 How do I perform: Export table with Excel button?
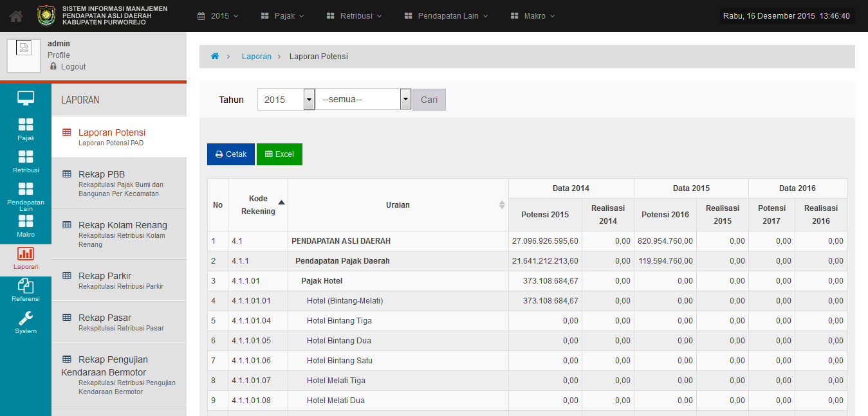(x=279, y=154)
